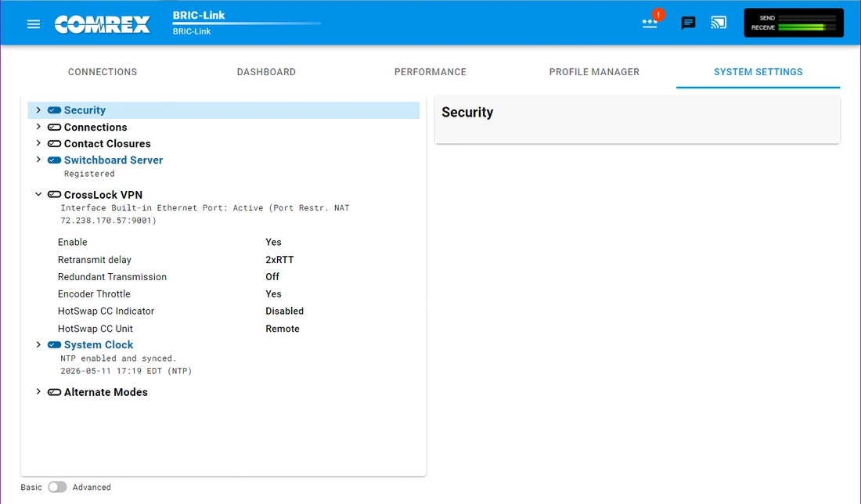The height and width of the screenshot is (504, 861).
Task: Click the cast screen icon
Action: coord(719,23)
